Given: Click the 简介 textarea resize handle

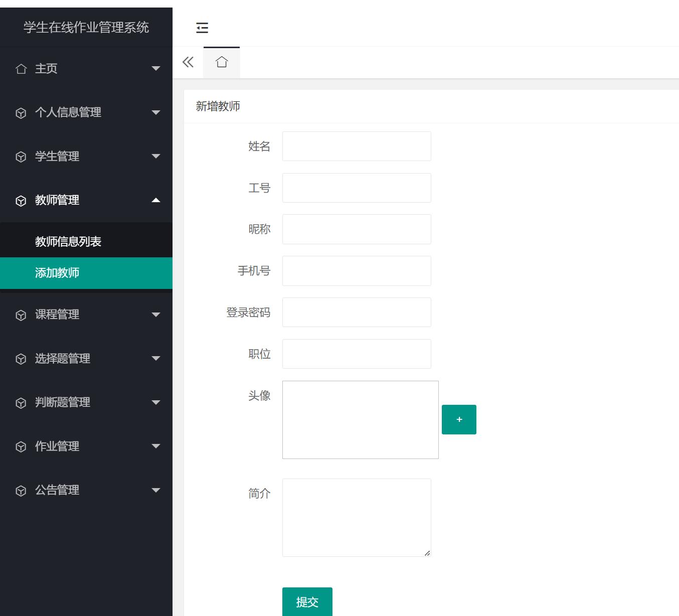Looking at the screenshot, I should point(427,553).
